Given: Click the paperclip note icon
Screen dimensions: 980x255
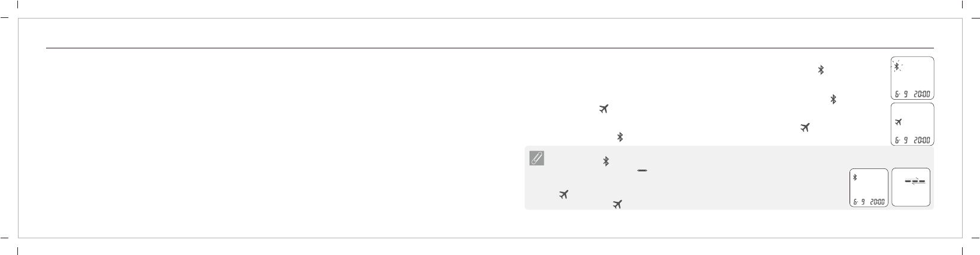Looking at the screenshot, I should click(536, 159).
